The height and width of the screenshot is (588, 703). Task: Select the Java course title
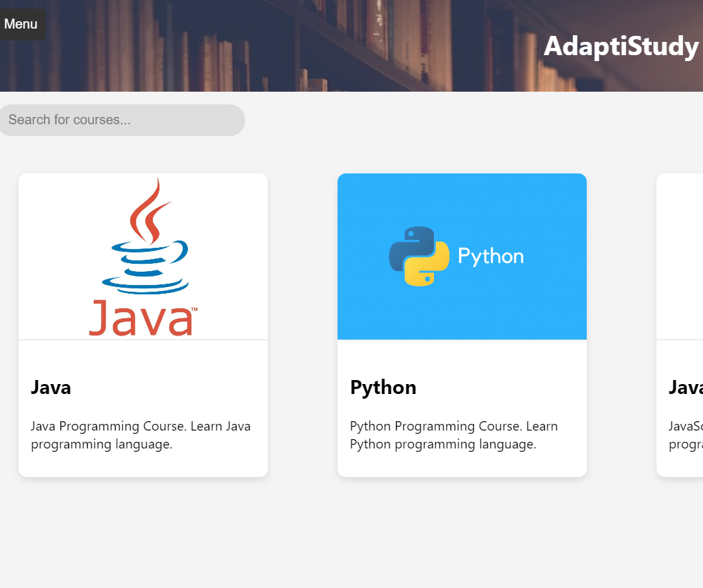50,387
